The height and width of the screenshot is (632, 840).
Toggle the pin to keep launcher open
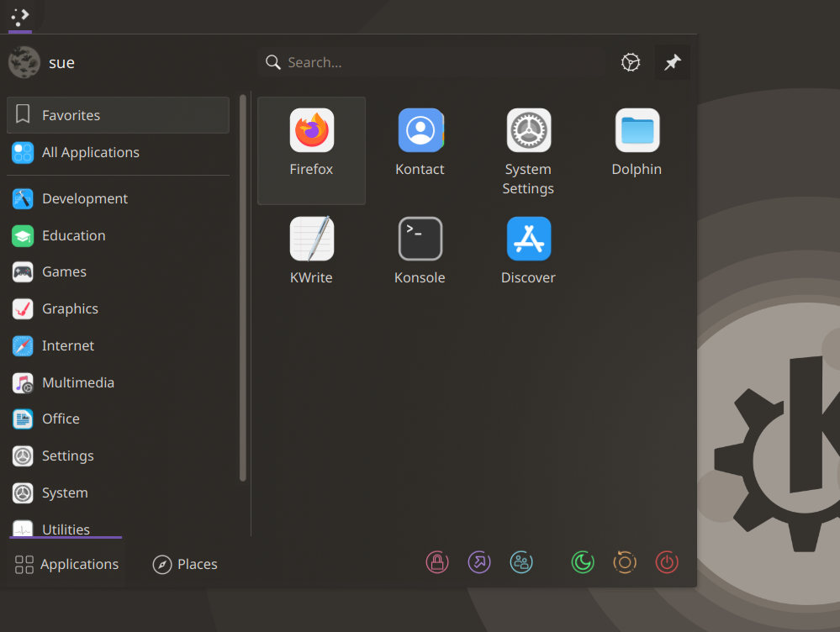pyautogui.click(x=673, y=63)
